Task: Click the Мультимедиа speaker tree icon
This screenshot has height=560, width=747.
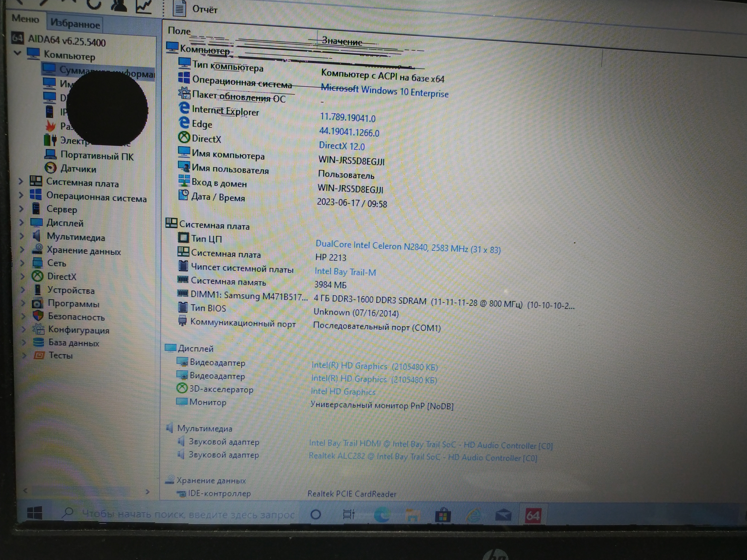Action: click(37, 236)
